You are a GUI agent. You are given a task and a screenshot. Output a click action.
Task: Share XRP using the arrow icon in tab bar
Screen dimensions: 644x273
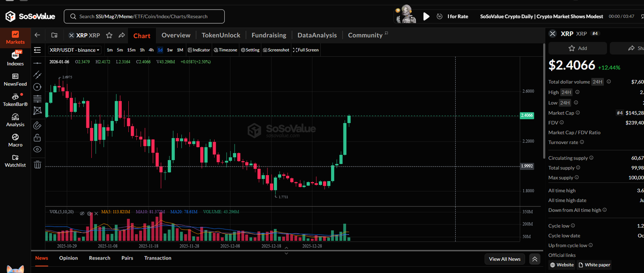coord(122,35)
